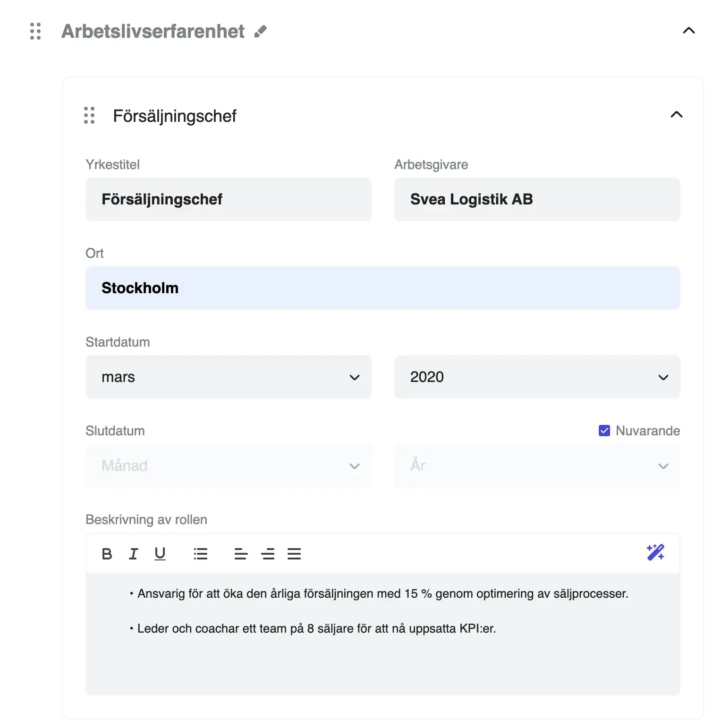The image size is (713, 728).
Task: Open the start year dropdown showing 2020
Action: pos(537,377)
